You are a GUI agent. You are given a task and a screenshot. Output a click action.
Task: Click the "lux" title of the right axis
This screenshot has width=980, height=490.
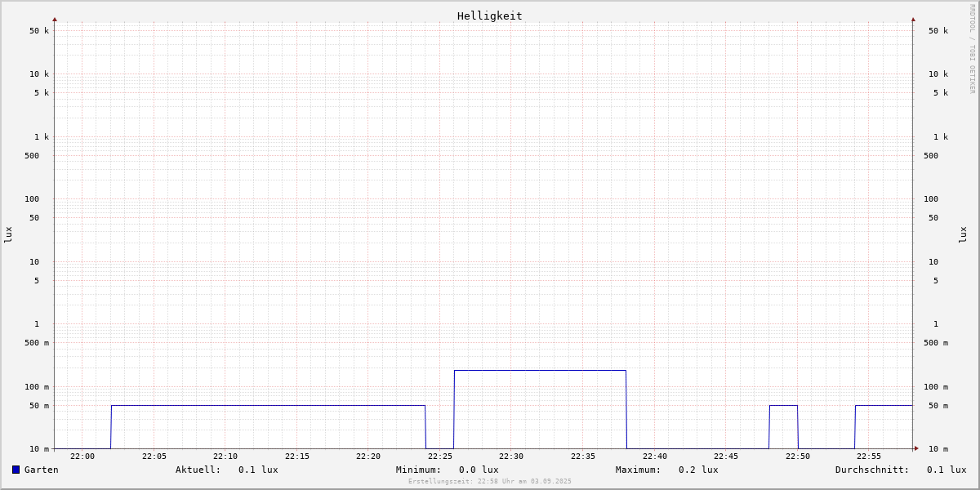tap(963, 234)
